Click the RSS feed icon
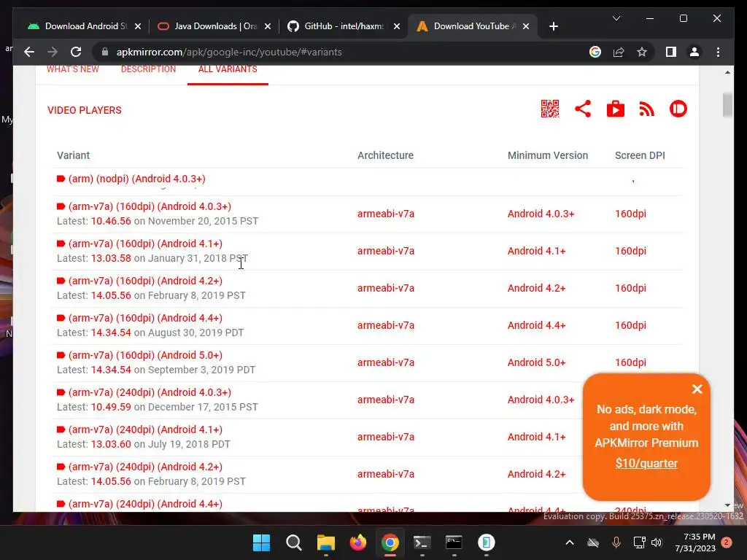Viewport: 747px width, 560px height. tap(646, 109)
